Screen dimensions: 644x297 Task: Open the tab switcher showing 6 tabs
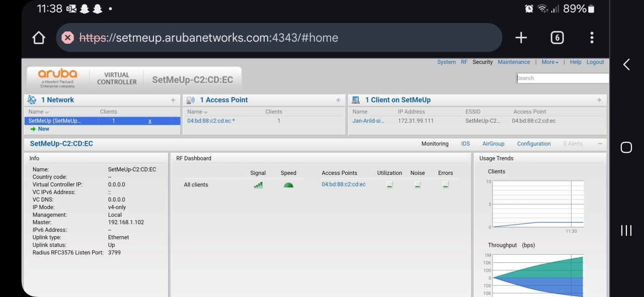557,38
